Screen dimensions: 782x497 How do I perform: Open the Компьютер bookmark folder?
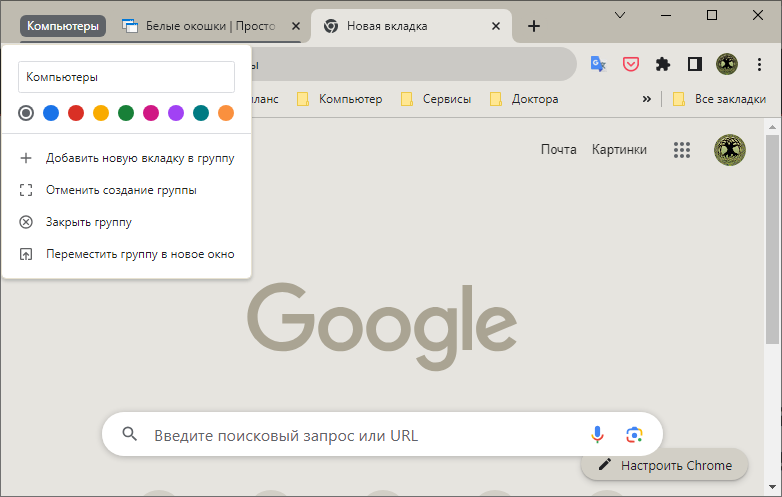pyautogui.click(x=340, y=99)
